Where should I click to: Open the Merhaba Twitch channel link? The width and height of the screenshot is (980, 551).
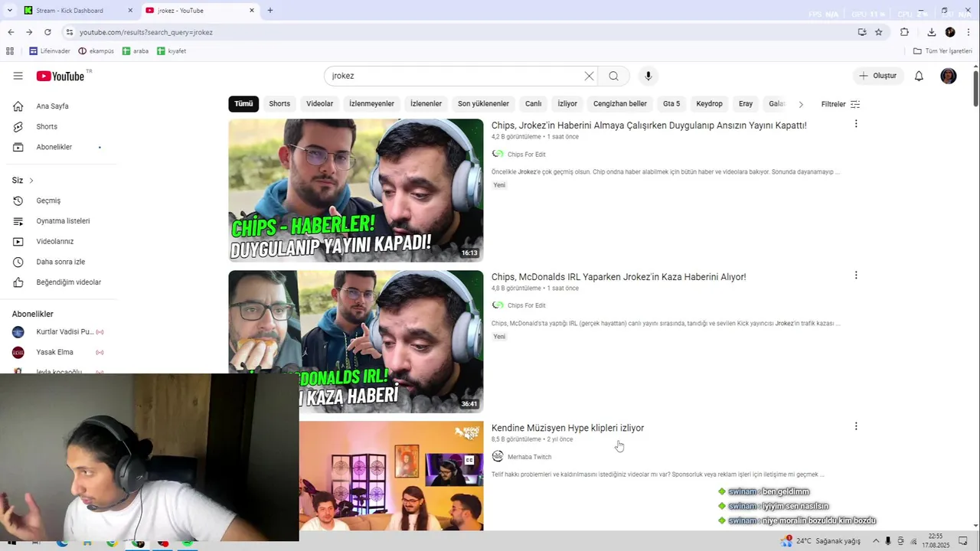(x=529, y=457)
